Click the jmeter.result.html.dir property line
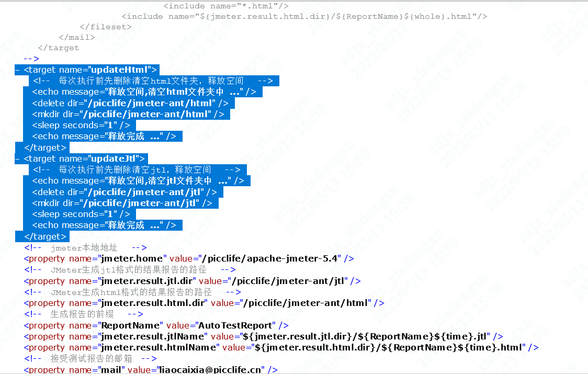This screenshot has height=374, width=588. tap(204, 303)
